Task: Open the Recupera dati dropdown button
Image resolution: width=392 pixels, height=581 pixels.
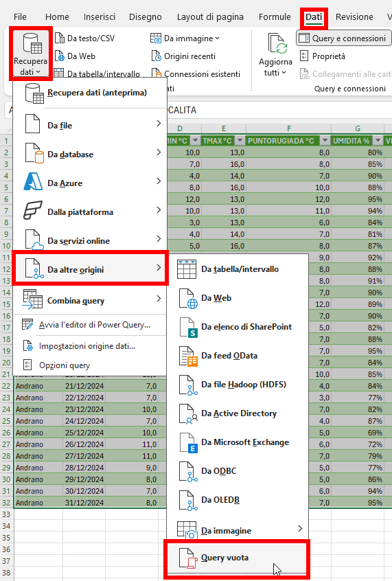Action: tap(30, 54)
